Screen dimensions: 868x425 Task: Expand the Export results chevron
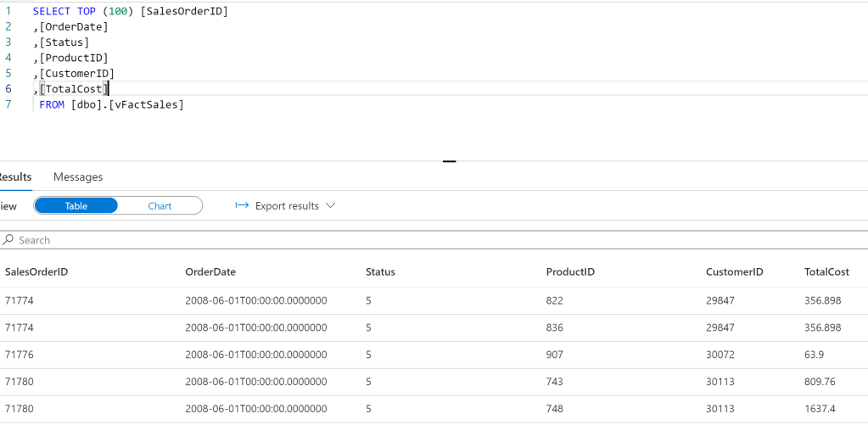point(331,206)
